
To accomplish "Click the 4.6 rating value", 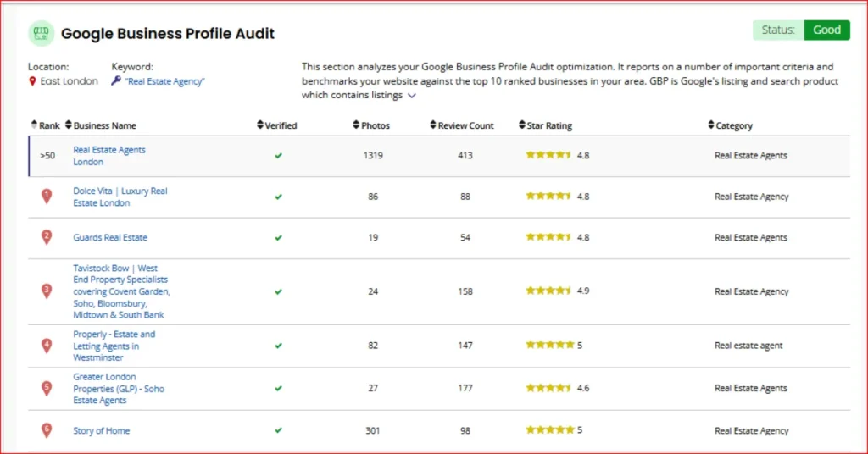I will pos(583,388).
